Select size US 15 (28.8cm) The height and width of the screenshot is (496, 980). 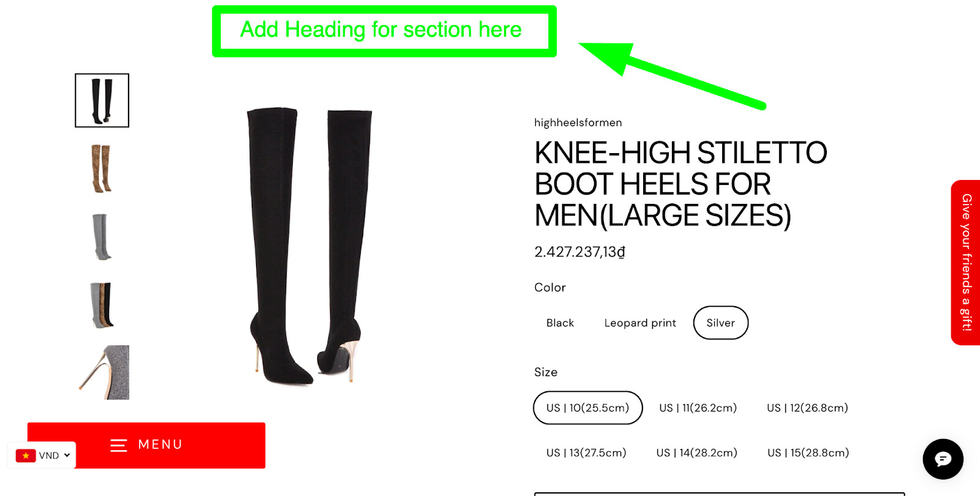pyautogui.click(x=808, y=453)
